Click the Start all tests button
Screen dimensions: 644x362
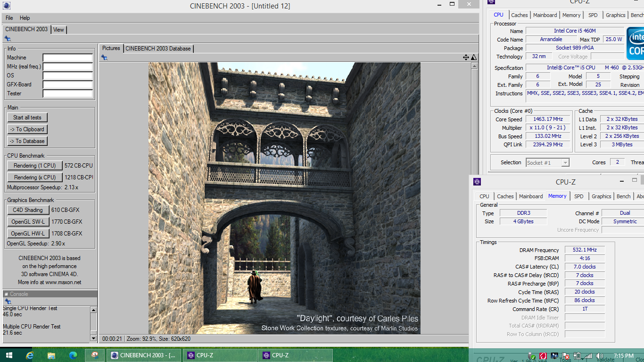27,118
